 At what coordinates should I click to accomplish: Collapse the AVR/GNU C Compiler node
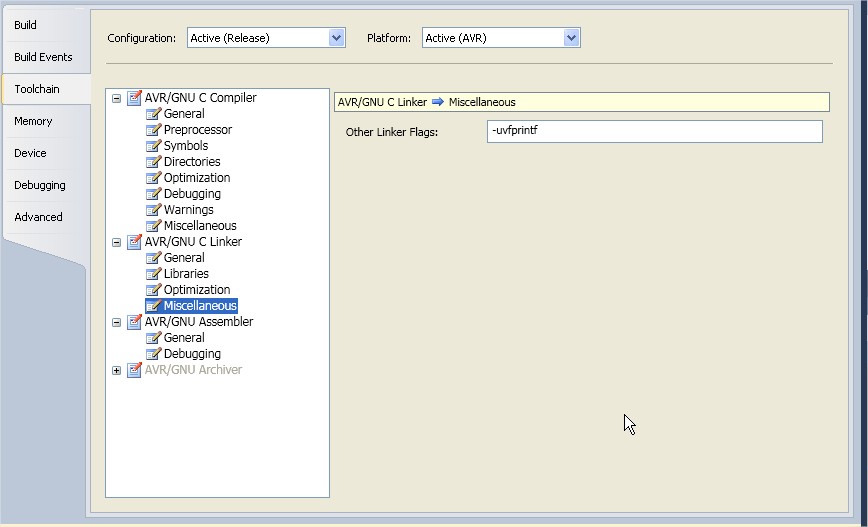116,99
